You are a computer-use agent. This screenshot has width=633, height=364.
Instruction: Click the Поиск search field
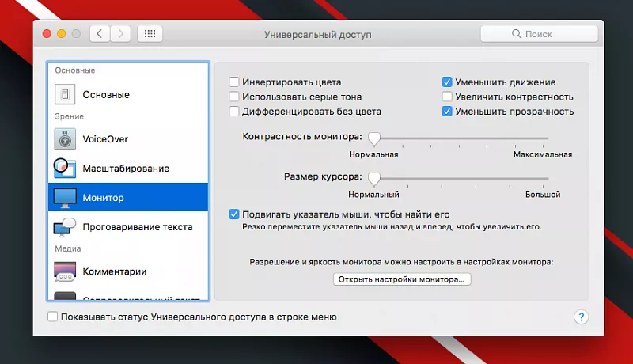(539, 34)
